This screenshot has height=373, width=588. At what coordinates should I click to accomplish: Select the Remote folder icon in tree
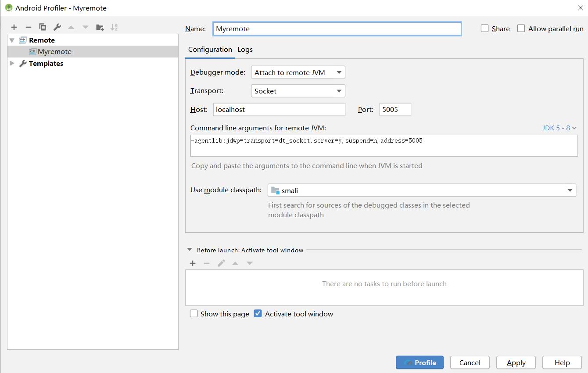(x=23, y=40)
